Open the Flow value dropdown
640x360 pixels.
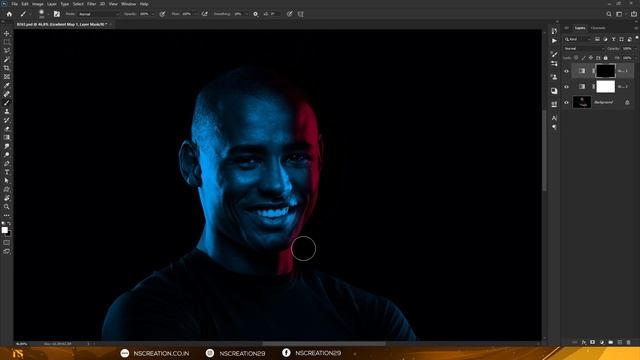195,14
